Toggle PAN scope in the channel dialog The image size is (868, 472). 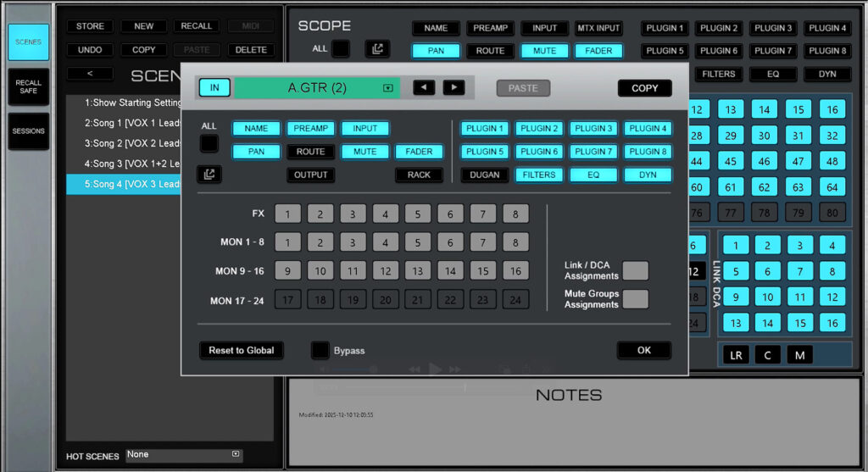click(x=256, y=152)
